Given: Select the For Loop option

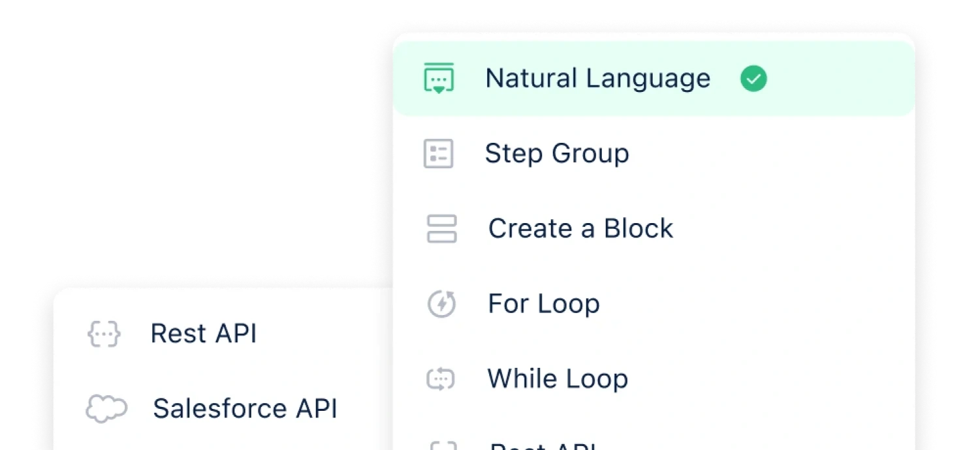Looking at the screenshot, I should 544,304.
